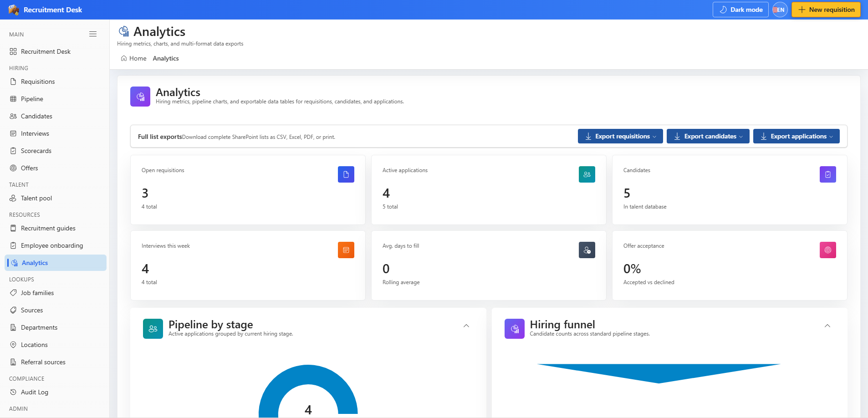This screenshot has width=868, height=418.
Task: Open the EN language selector
Action: point(780,10)
